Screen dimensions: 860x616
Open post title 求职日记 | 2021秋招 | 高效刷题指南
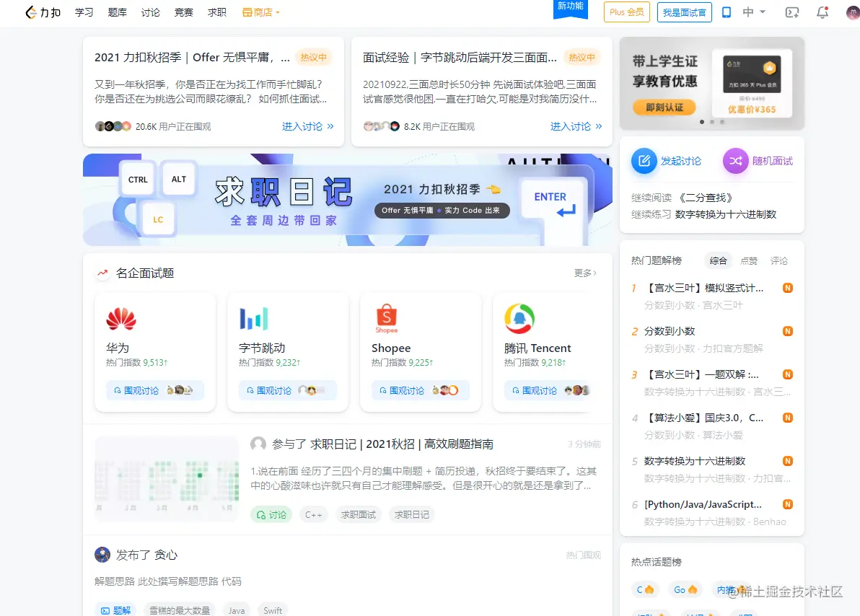tap(401, 444)
